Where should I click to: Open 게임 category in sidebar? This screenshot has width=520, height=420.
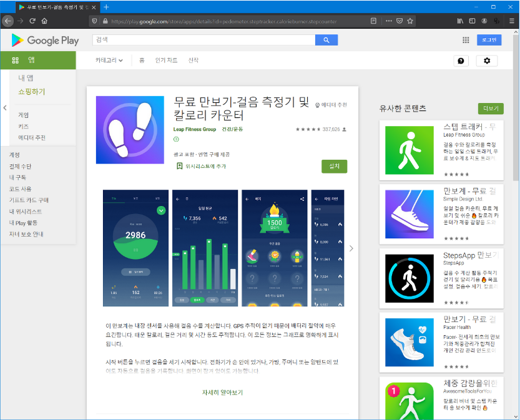point(23,115)
